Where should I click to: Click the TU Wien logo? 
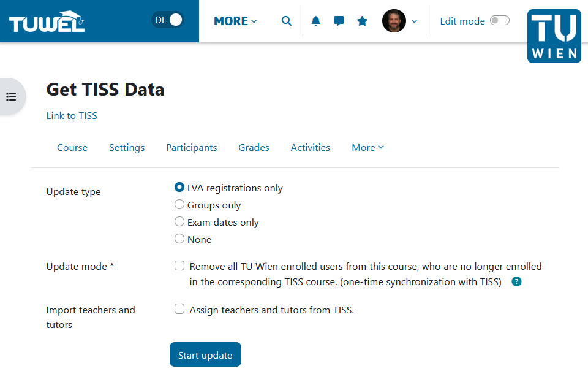coord(554,36)
